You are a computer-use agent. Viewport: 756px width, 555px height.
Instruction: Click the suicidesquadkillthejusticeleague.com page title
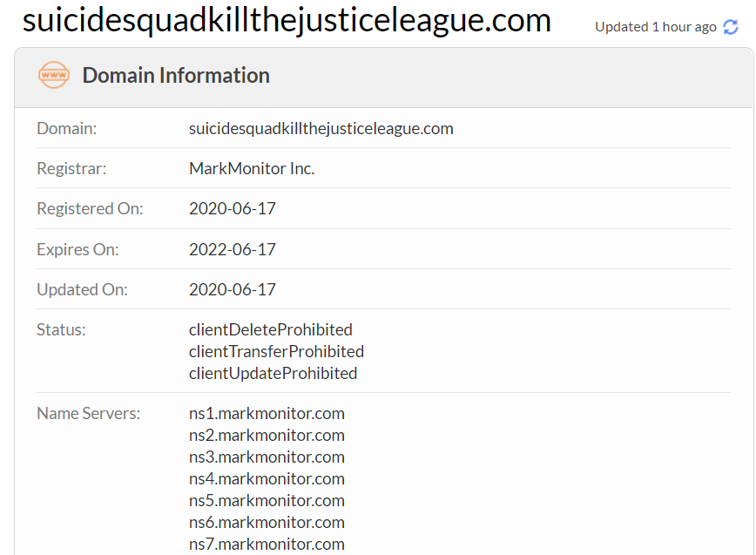[x=287, y=21]
